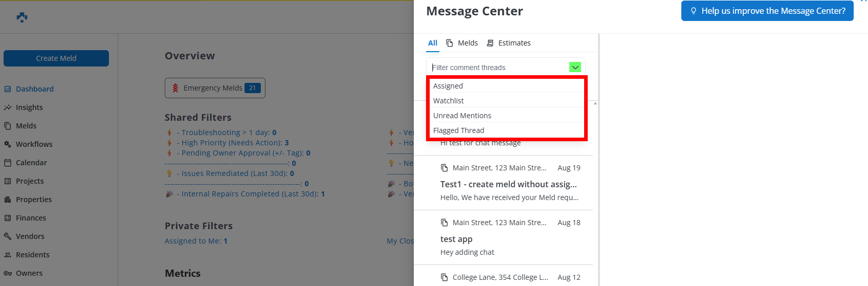Click the Owners key icon
Image resolution: width=868 pixels, height=286 pixels.
point(8,273)
